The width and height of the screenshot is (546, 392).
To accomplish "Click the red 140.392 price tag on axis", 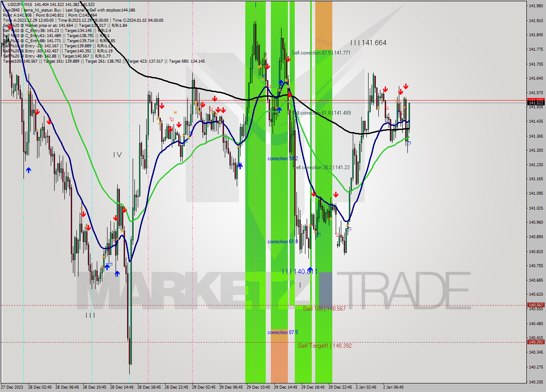I will [x=535, y=342].
